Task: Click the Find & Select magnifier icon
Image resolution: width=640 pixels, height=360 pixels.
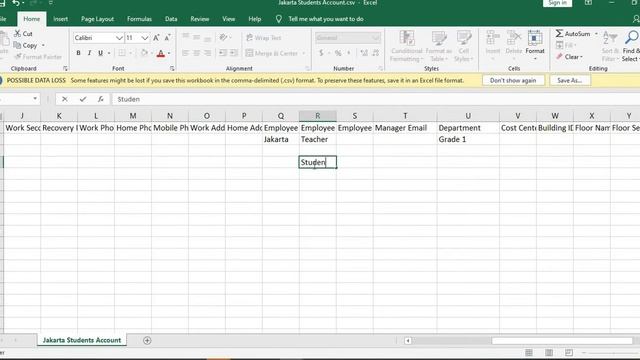Action: click(631, 38)
